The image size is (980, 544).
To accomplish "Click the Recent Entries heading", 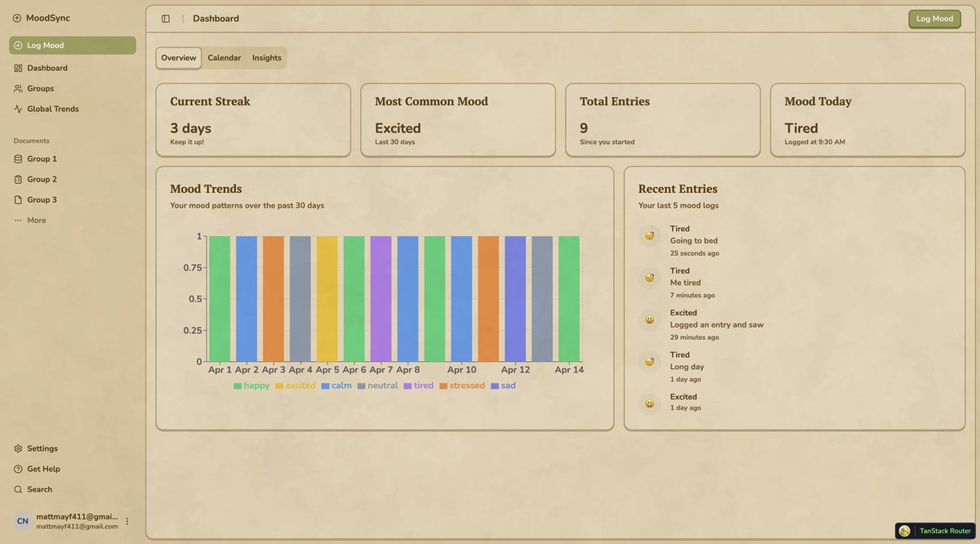I will click(678, 189).
